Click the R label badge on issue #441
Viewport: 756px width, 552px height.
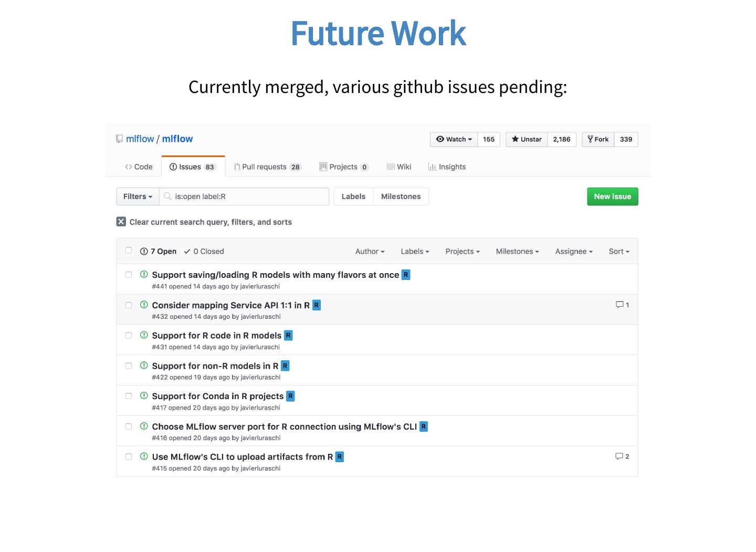coord(406,275)
